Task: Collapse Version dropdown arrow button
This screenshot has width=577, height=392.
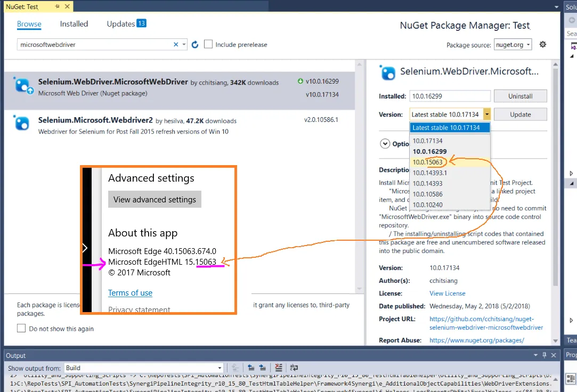Action: coord(487,115)
